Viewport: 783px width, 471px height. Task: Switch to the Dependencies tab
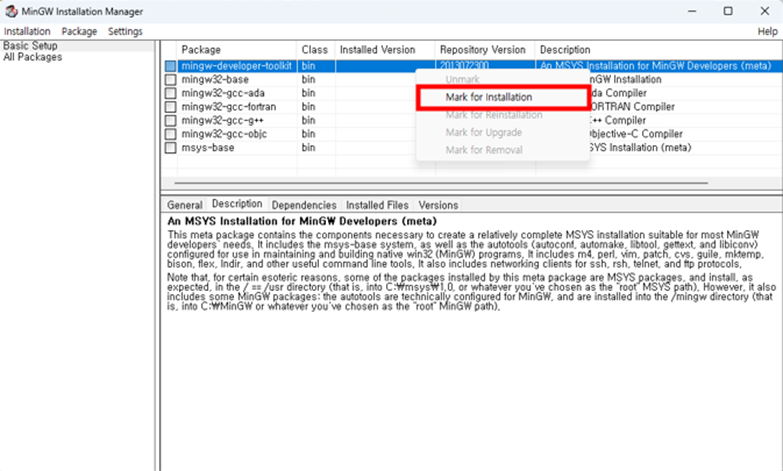[304, 205]
